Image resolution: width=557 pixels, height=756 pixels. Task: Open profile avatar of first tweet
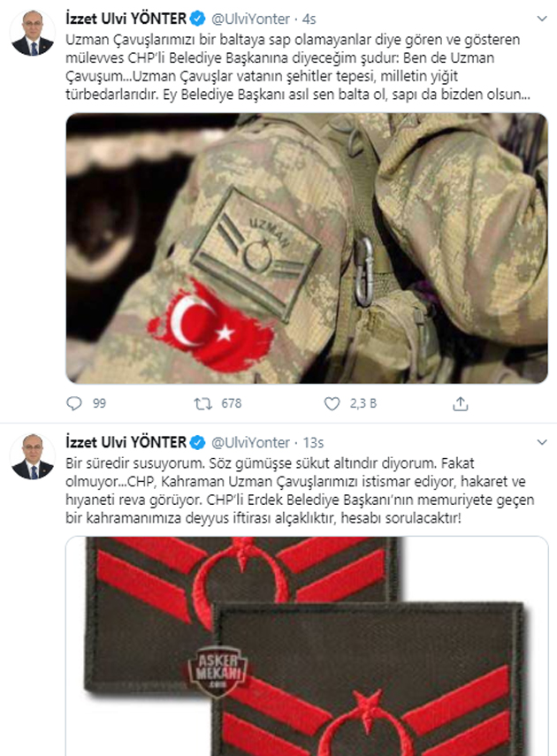(33, 33)
